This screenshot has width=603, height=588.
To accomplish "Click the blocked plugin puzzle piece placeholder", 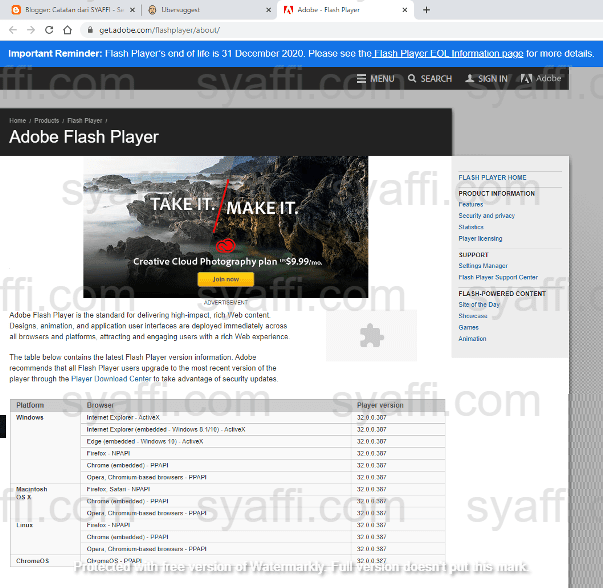I will [371, 335].
